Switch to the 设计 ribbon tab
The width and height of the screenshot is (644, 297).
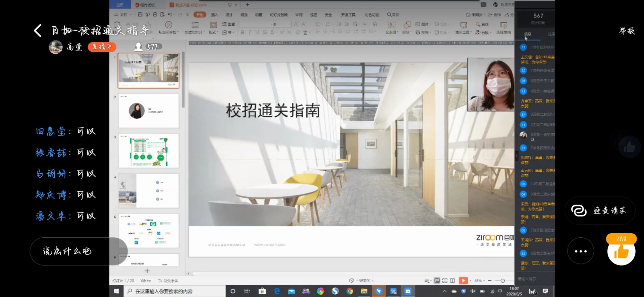pos(229,15)
